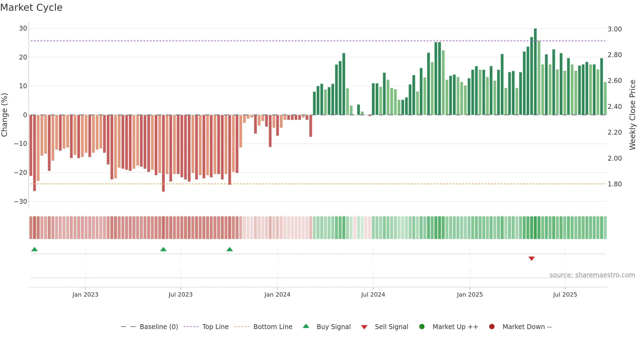Click the −30 left axis tick label
This screenshot has width=644, height=362.
pos(21,202)
